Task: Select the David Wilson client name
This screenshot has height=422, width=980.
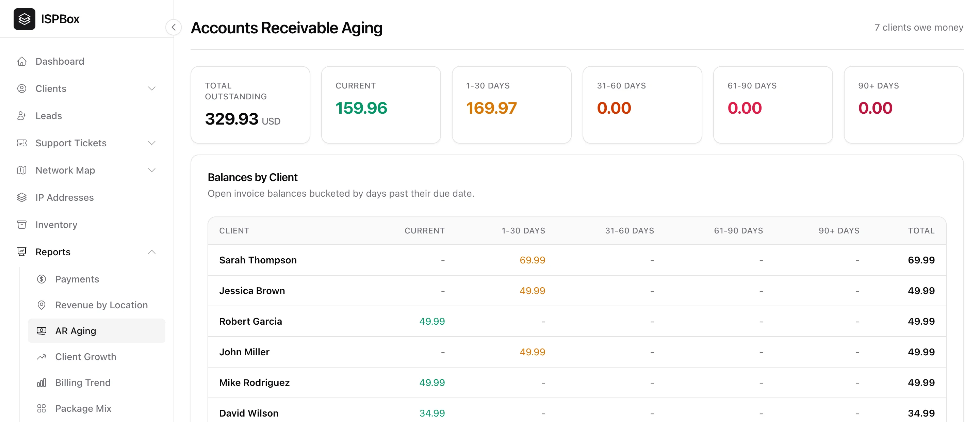Action: pos(248,413)
